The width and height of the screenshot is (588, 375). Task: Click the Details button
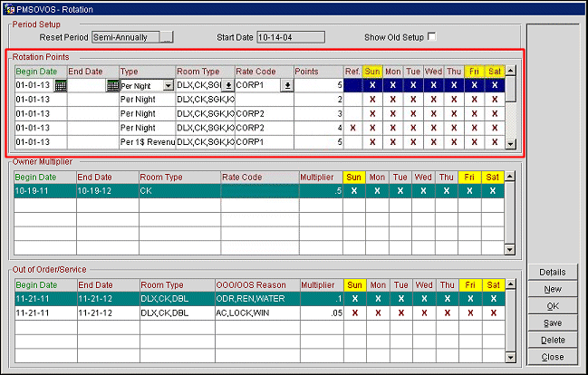click(x=553, y=273)
